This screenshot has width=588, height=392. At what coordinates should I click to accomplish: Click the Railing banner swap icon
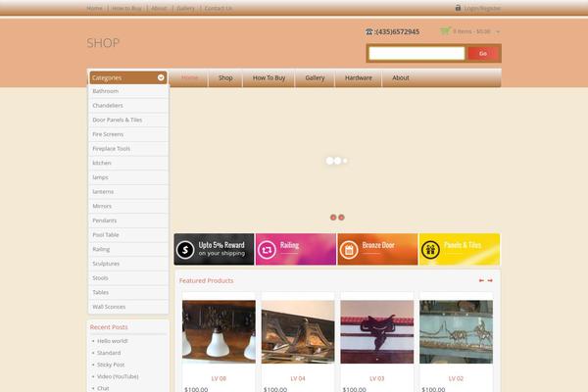pos(267,250)
